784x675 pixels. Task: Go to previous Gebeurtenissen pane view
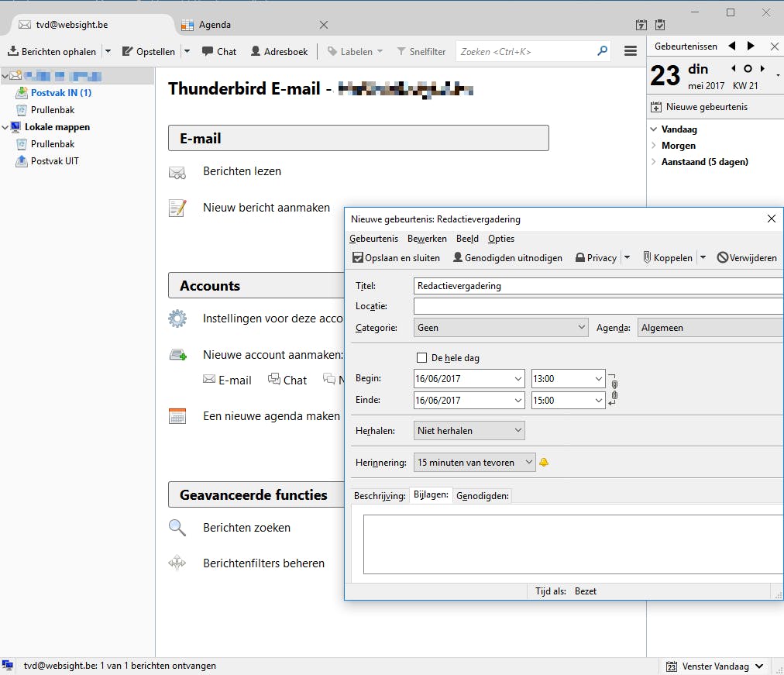click(732, 46)
